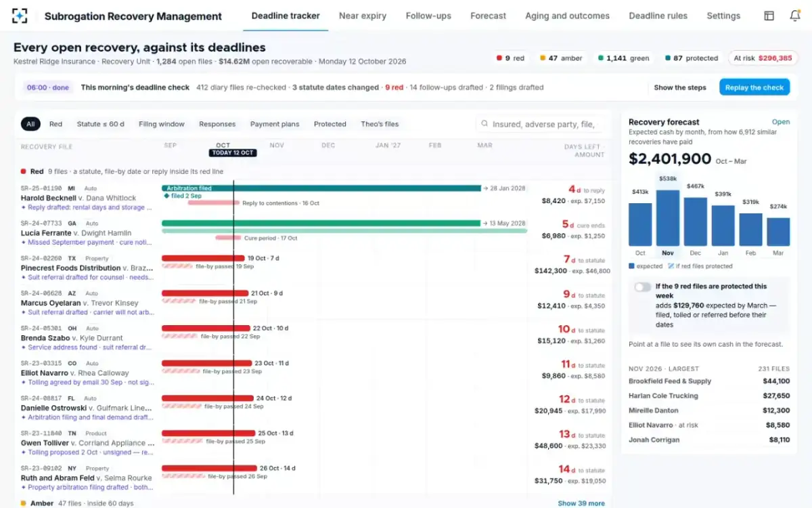The image size is (812, 508).
Task: Click the Nov bar in forecast chart
Action: [x=668, y=218]
